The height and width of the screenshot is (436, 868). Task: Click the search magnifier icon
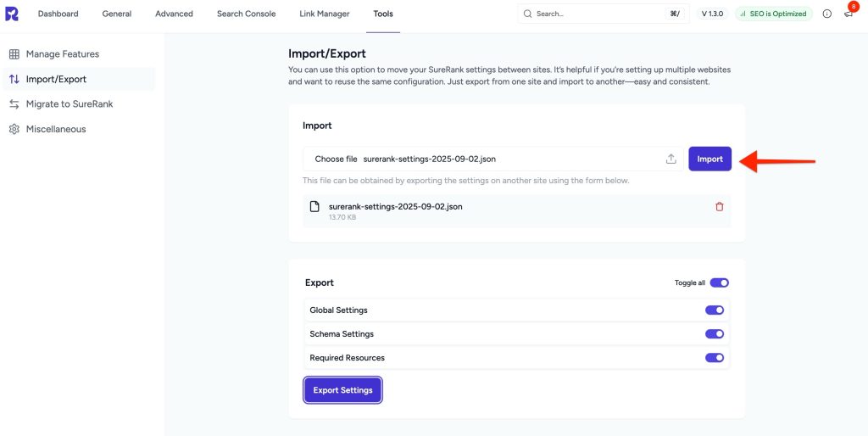tap(527, 14)
